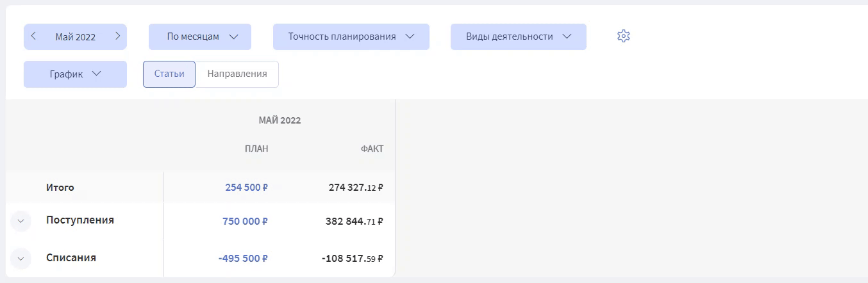Go to previous month before Май 2022
The width and height of the screenshot is (868, 283).
[33, 36]
